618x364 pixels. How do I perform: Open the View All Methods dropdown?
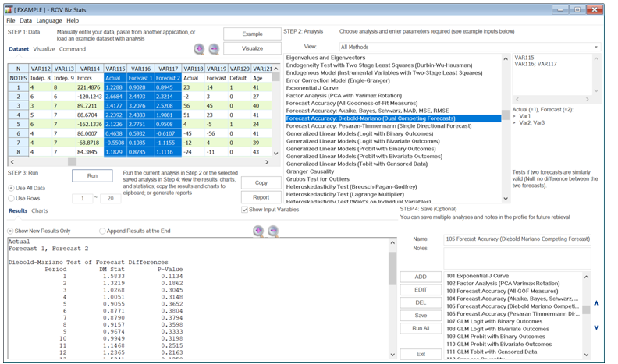470,47
